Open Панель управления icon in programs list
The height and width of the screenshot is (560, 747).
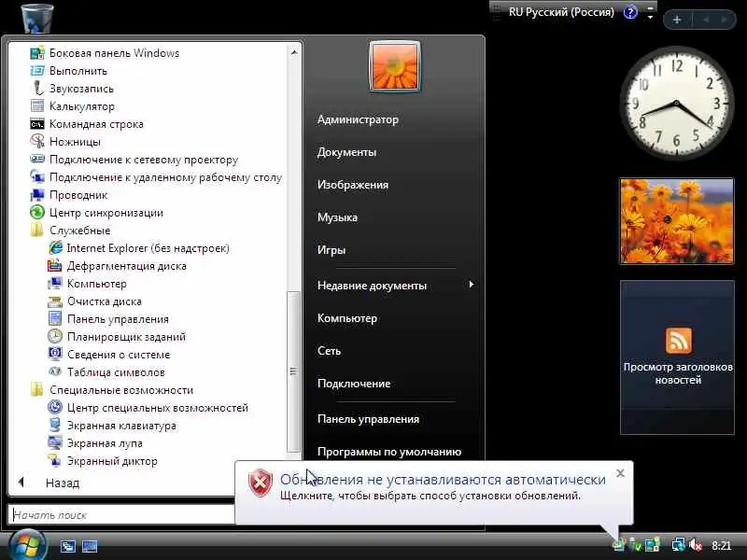pos(55,318)
